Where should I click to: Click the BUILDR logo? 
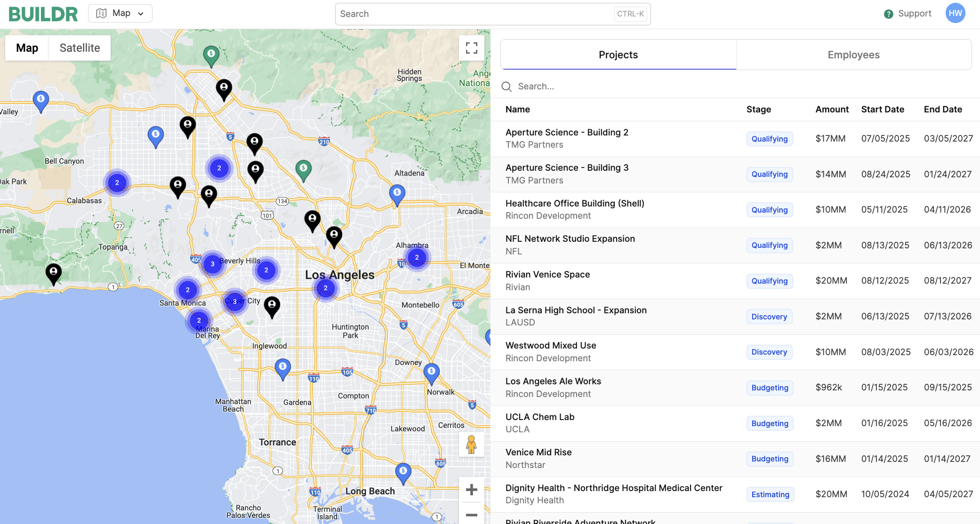pos(43,14)
